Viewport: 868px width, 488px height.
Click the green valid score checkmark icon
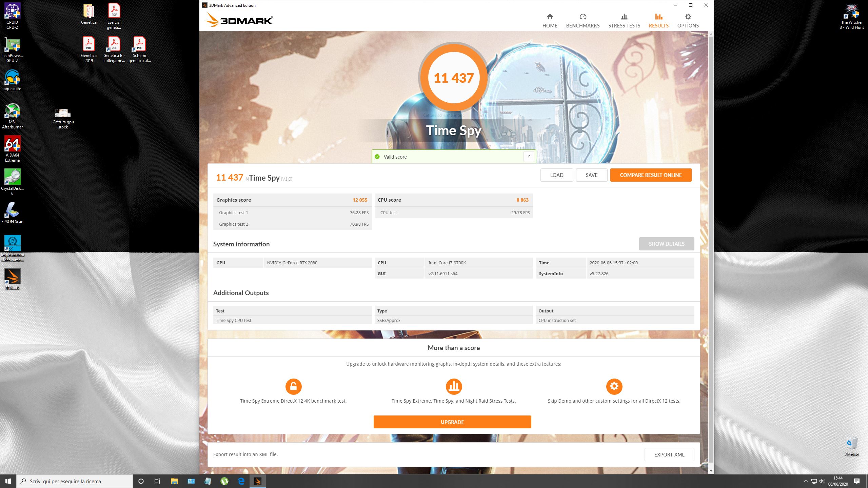click(377, 157)
